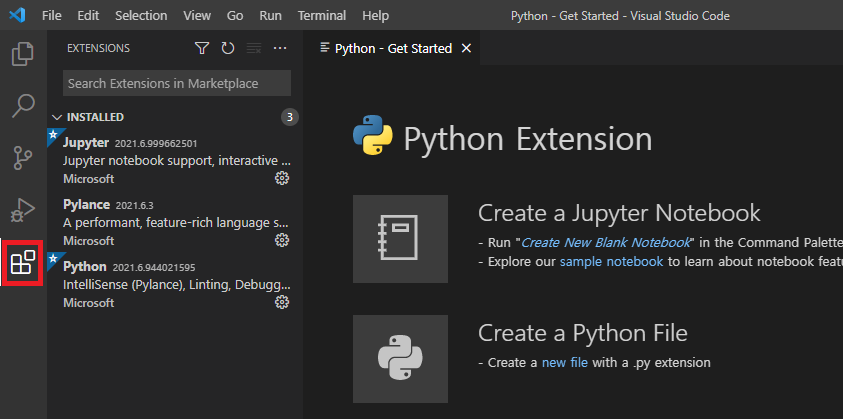Click the Create a Jupyter Notebook heading
The height and width of the screenshot is (419, 843).
[619, 213]
